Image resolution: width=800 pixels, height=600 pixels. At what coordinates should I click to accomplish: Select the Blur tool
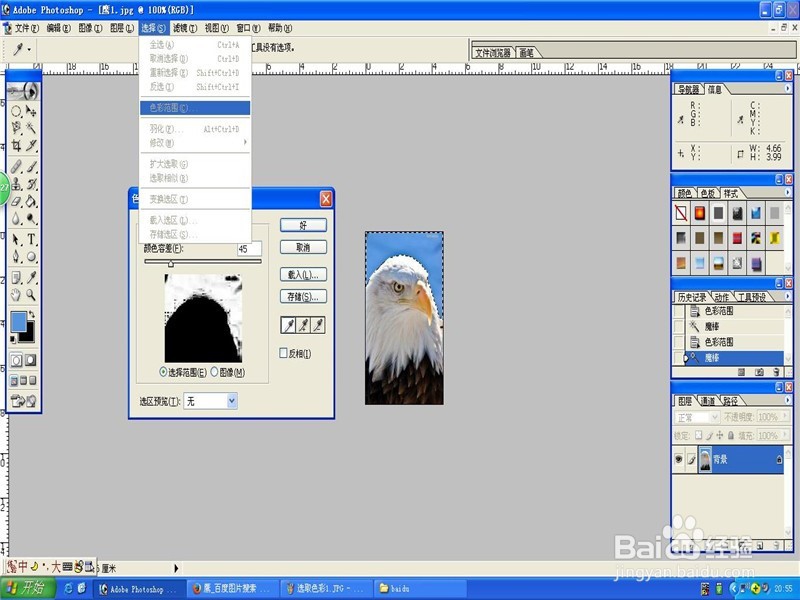16,218
